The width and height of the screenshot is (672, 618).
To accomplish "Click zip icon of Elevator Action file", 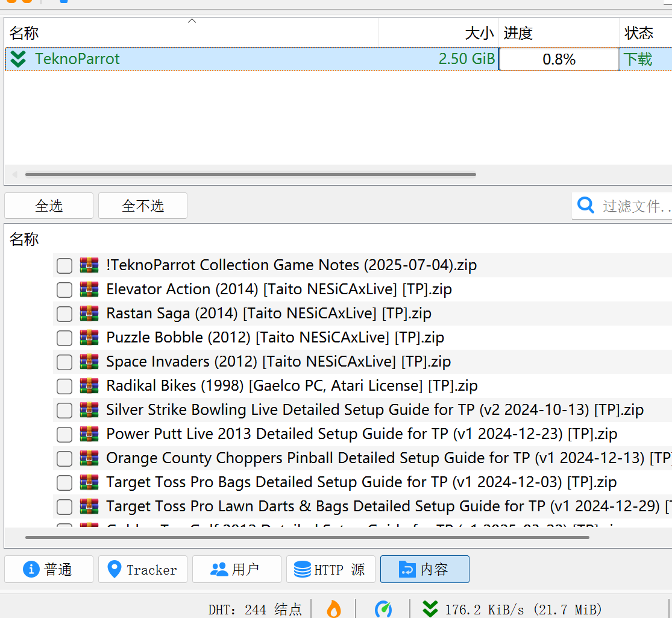I will (89, 289).
